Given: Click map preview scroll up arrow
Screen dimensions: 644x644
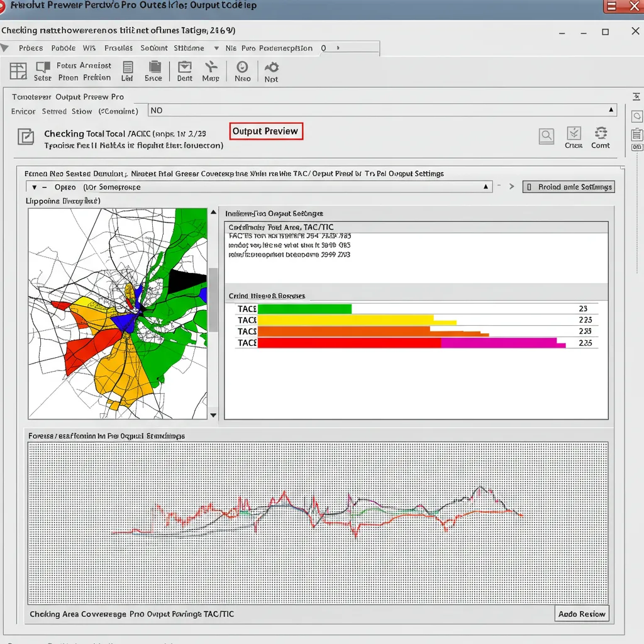Looking at the screenshot, I should (x=214, y=213).
